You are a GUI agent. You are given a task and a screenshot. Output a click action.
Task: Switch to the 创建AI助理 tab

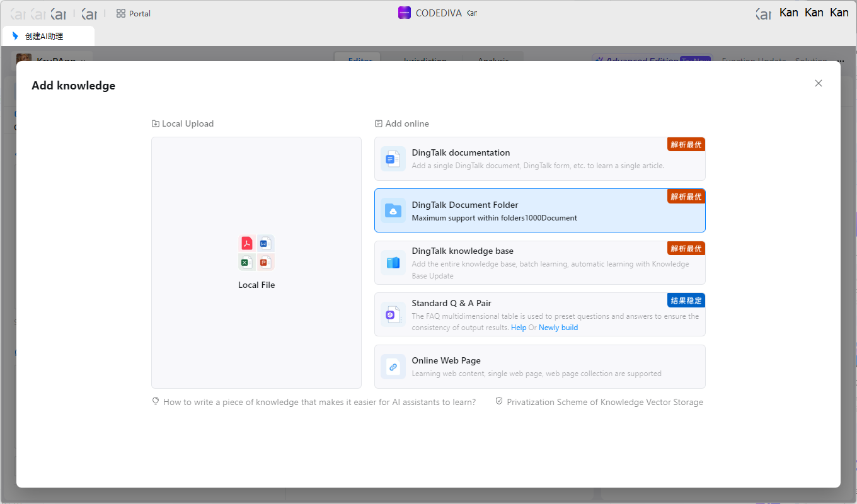(44, 37)
